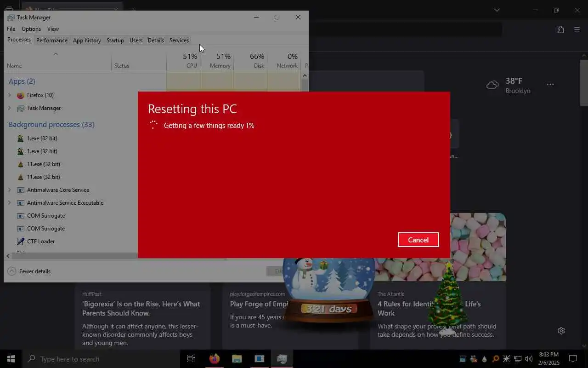Image resolution: width=588 pixels, height=368 pixels.
Task: Click the Christmas tree desktop decoration
Action: 448,298
